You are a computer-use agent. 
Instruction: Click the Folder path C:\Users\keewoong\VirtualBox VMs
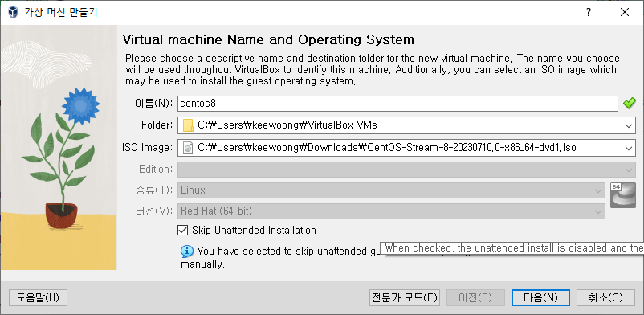pyautogui.click(x=287, y=125)
